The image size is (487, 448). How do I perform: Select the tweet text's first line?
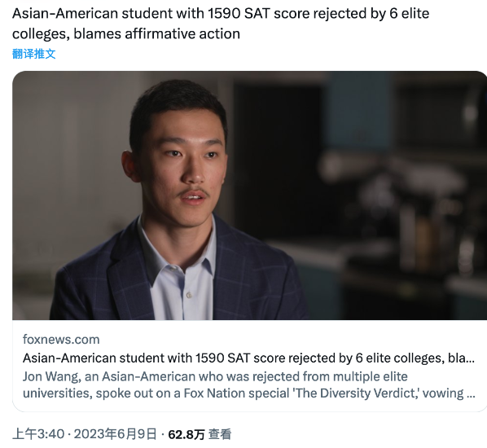[221, 14]
